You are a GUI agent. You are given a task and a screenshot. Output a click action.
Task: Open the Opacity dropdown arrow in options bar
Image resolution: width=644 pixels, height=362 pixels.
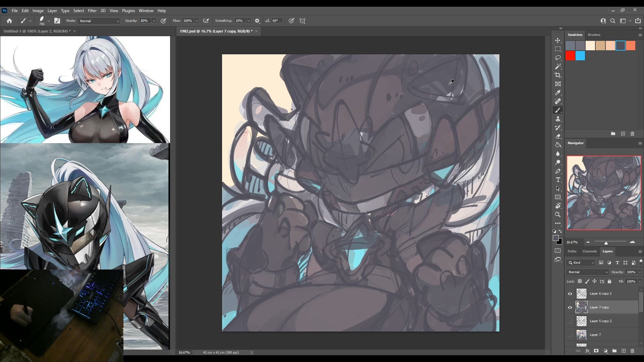tap(154, 21)
